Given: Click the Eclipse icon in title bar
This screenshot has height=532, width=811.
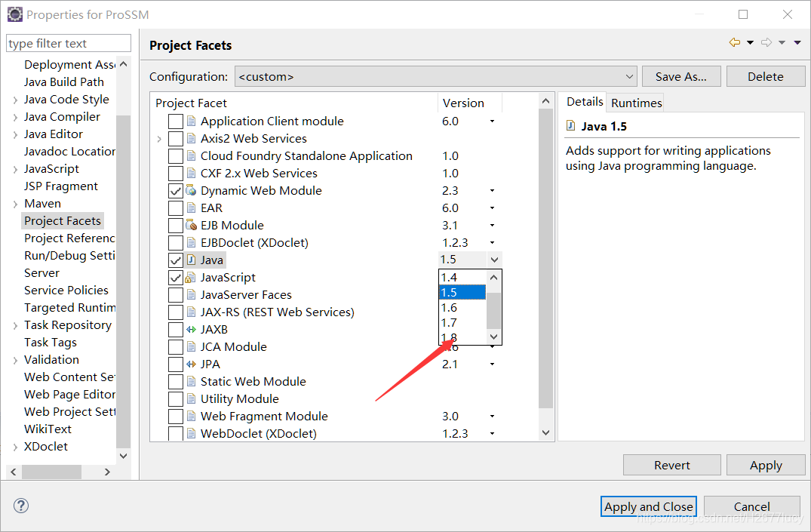Looking at the screenshot, I should [x=15, y=14].
